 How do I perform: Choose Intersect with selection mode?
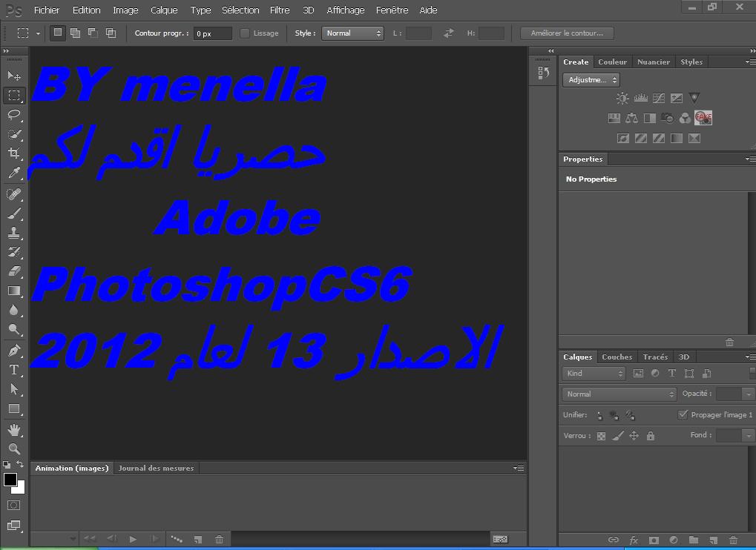pos(111,33)
